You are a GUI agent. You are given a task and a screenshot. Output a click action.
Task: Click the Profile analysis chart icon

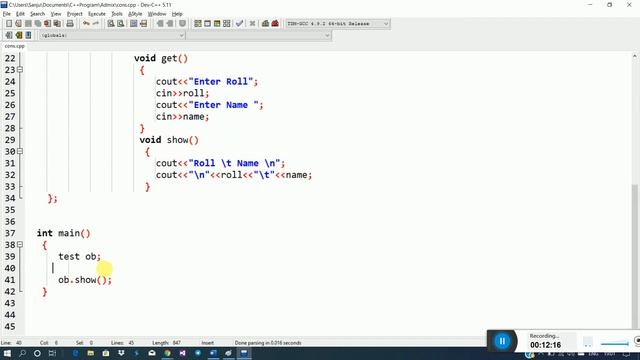coord(265,24)
